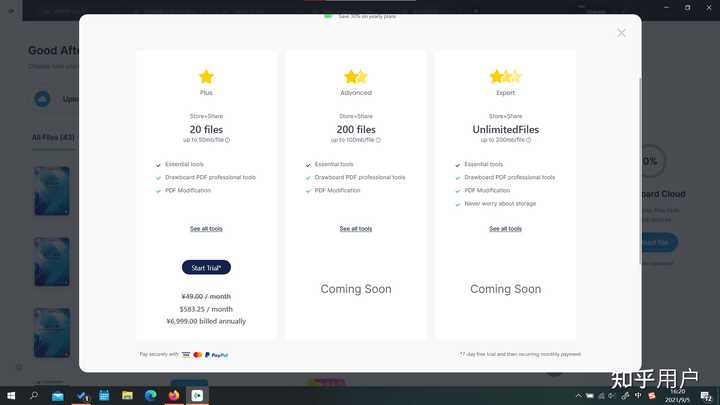
Task: Switch Chinese input method indicator
Action: tap(638, 395)
